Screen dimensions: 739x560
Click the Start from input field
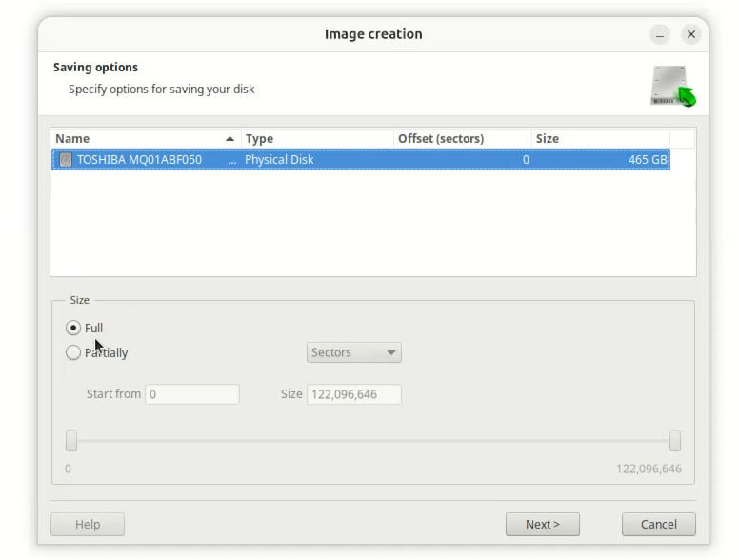point(192,394)
